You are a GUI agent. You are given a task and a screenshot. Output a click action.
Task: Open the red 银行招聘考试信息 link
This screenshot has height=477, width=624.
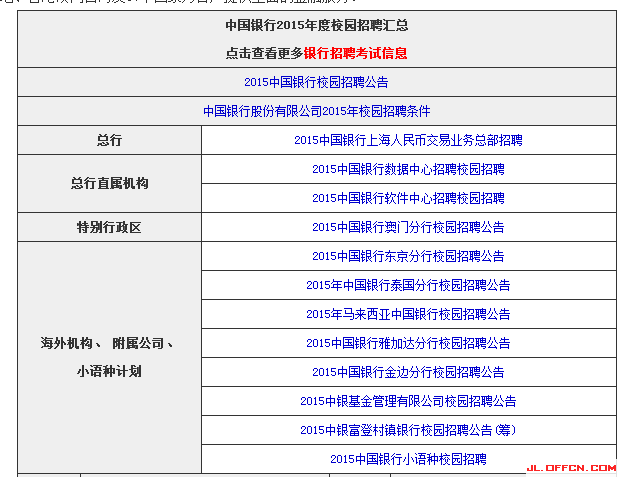[355, 53]
